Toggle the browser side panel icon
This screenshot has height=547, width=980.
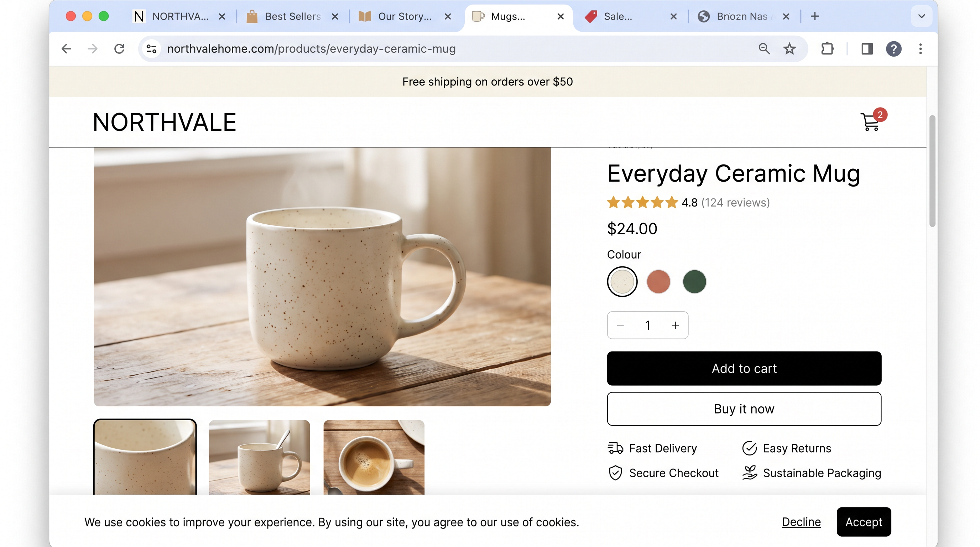tap(867, 49)
